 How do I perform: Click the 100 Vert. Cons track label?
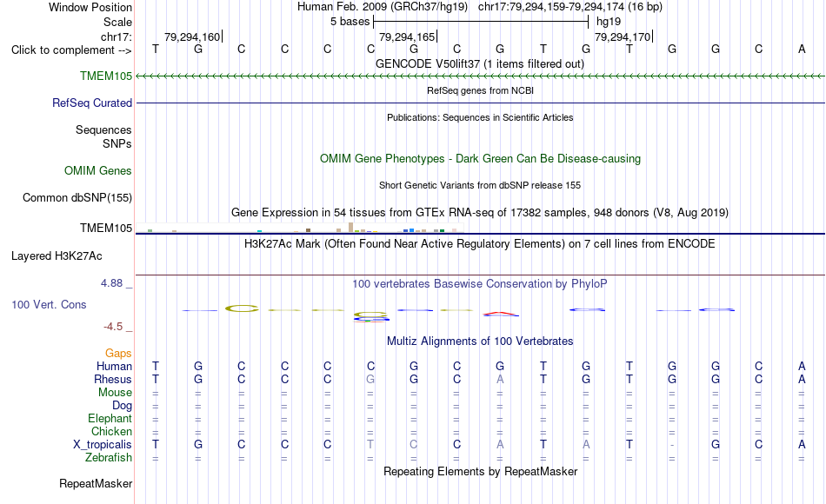click(49, 304)
